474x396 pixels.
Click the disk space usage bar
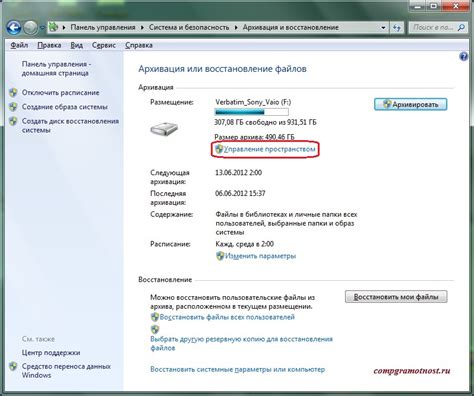pos(252,112)
